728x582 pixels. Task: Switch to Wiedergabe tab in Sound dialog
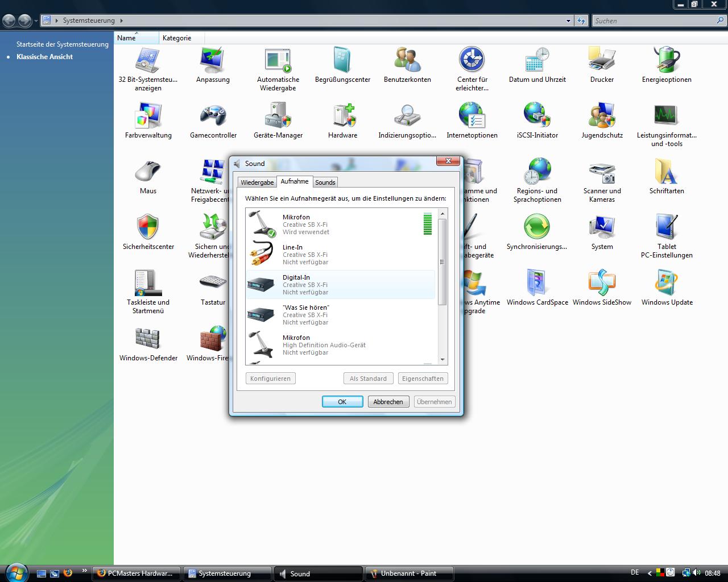pyautogui.click(x=257, y=182)
